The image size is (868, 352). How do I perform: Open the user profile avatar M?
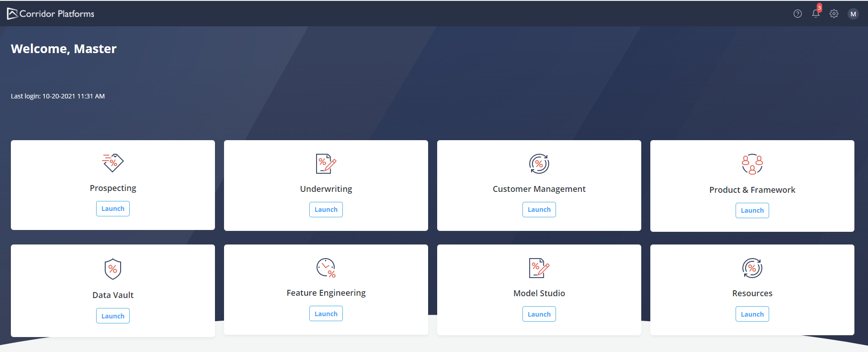pos(853,14)
